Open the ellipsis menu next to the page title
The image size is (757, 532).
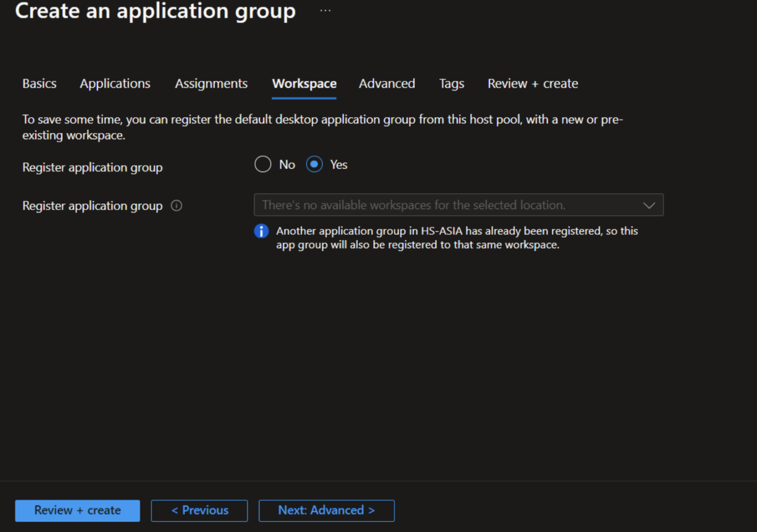pyautogui.click(x=325, y=10)
